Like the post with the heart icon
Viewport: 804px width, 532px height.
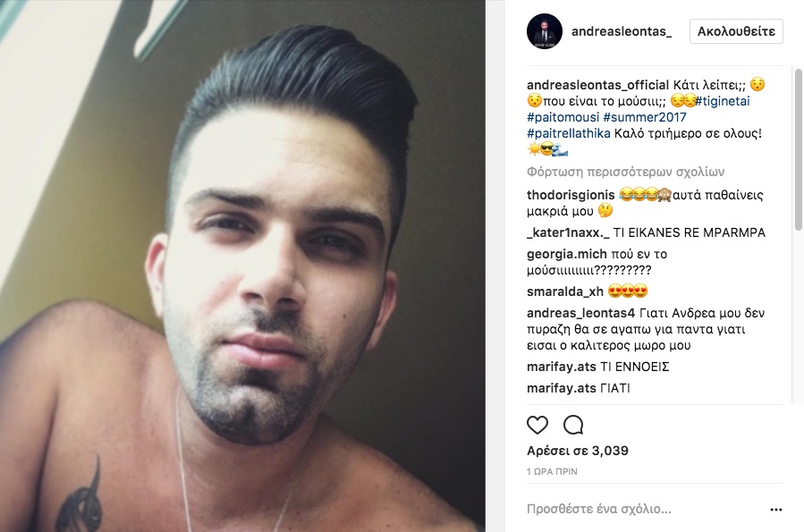pos(537,425)
